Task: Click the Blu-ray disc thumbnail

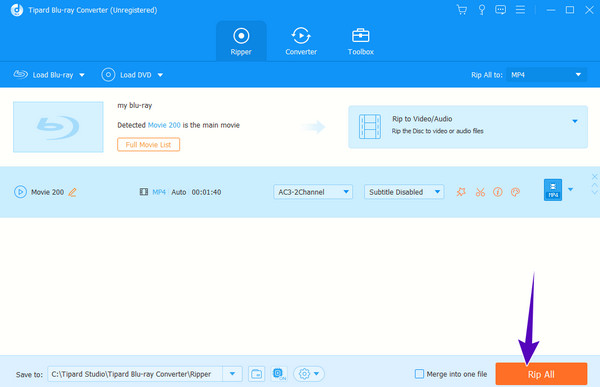Action: click(58, 127)
